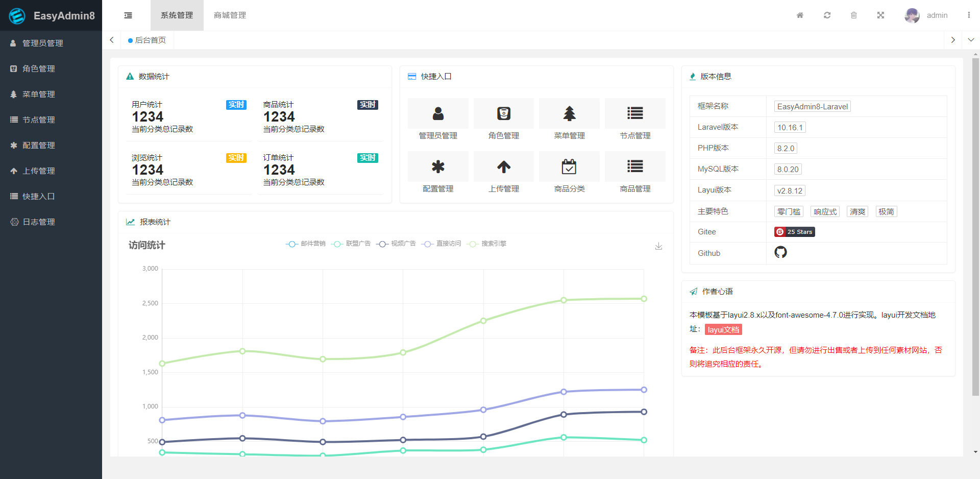Click the 上传管理 quick entry arrow icon

[x=504, y=166]
